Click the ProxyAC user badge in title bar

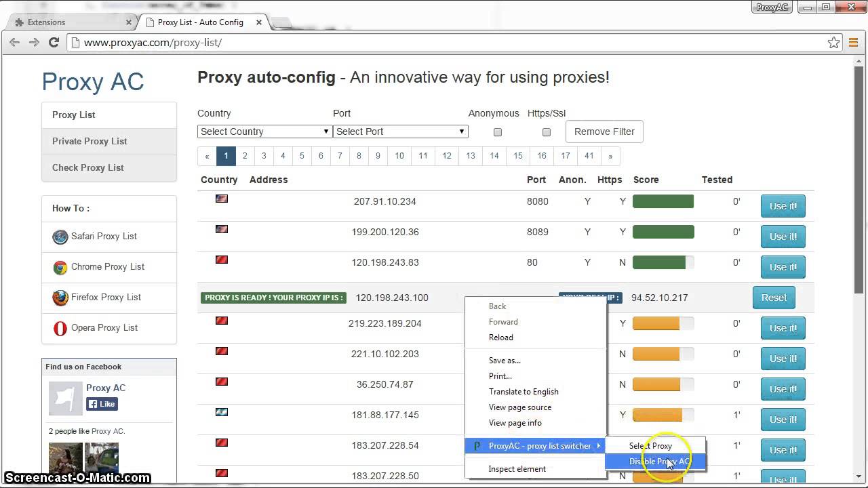(772, 7)
